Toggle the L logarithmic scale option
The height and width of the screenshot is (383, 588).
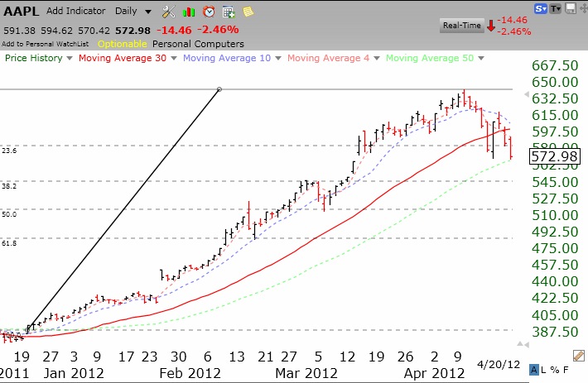point(543,370)
